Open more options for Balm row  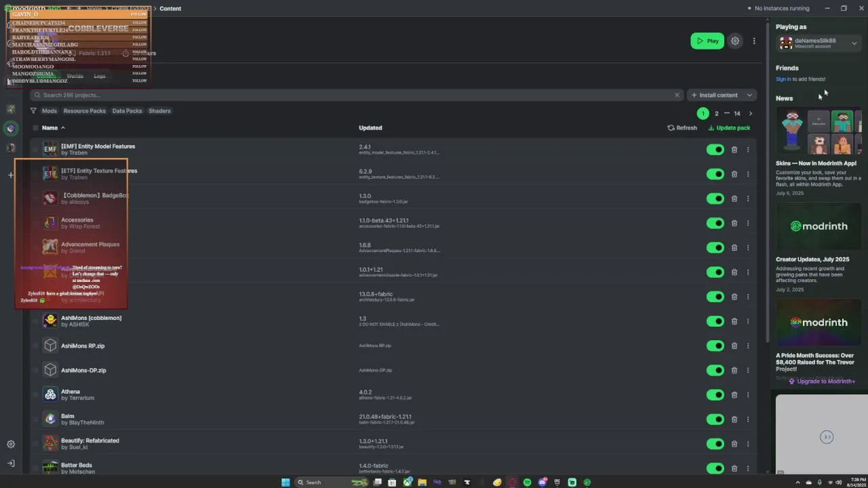(748, 420)
